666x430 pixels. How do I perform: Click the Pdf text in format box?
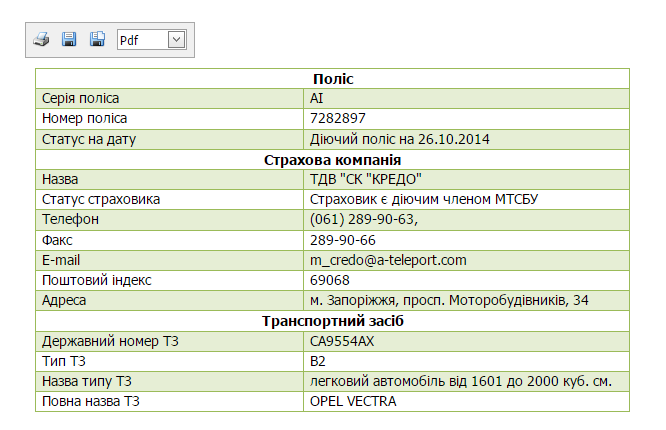[x=129, y=40]
